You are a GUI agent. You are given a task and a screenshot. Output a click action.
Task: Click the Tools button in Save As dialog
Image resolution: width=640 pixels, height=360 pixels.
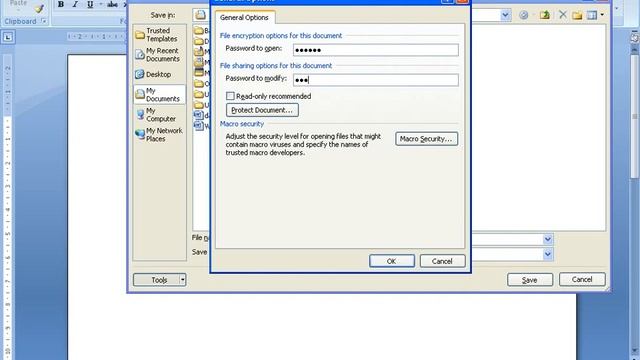click(159, 280)
